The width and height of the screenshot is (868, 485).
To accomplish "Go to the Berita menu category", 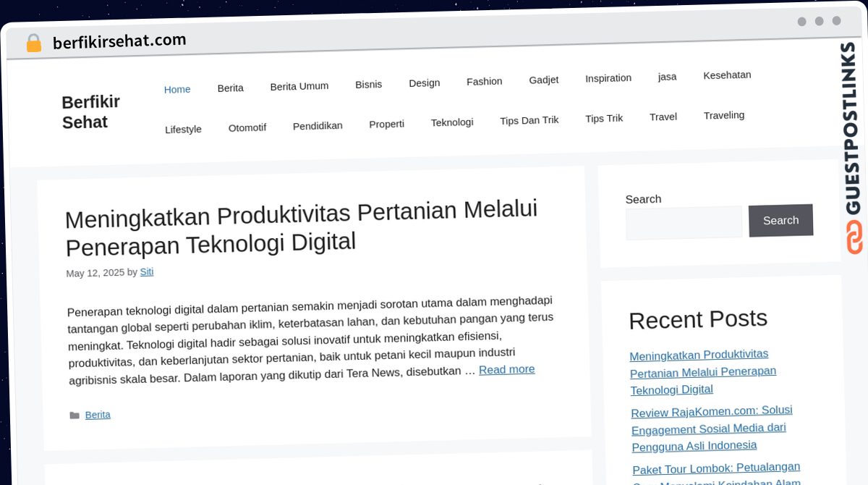I will [230, 88].
